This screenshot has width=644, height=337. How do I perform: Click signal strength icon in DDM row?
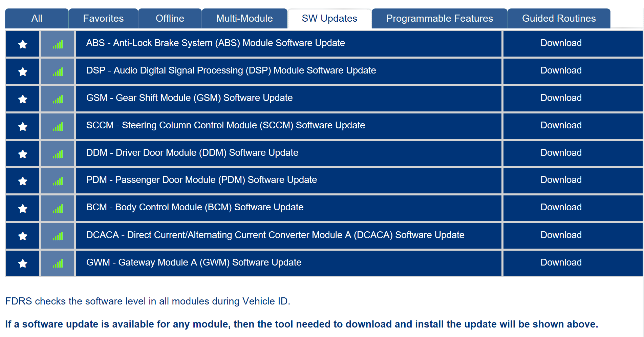(x=58, y=154)
